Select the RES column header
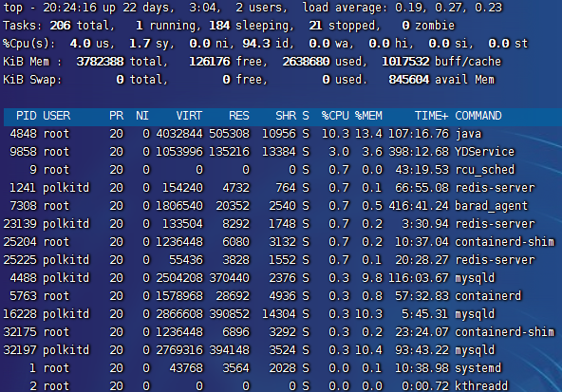Image resolution: width=562 pixels, height=392 pixels. pos(239,116)
